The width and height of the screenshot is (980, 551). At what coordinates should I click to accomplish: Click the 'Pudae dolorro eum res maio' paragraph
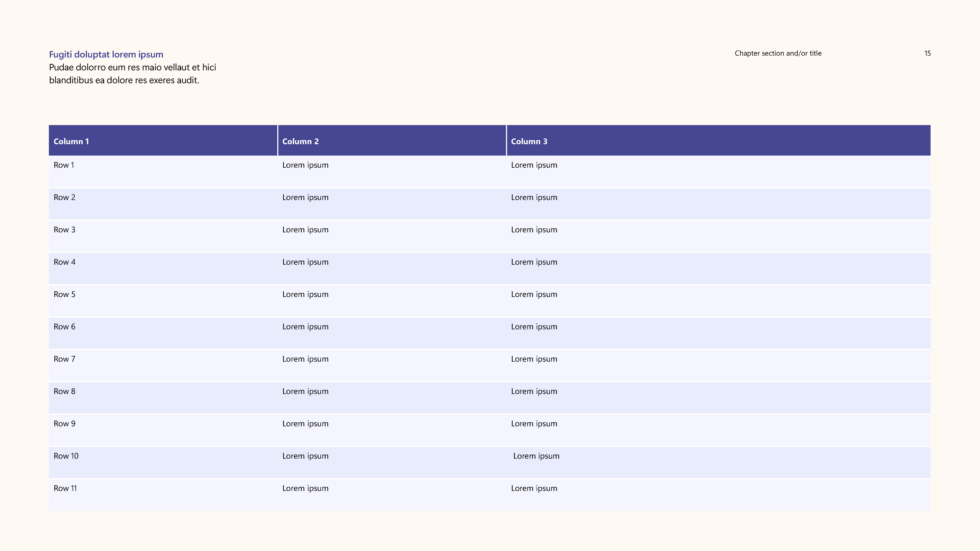(x=132, y=74)
